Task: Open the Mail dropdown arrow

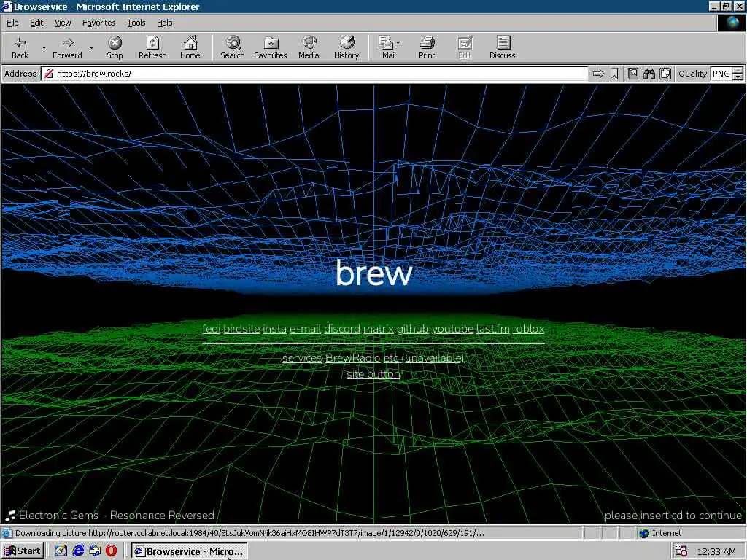Action: (398, 43)
